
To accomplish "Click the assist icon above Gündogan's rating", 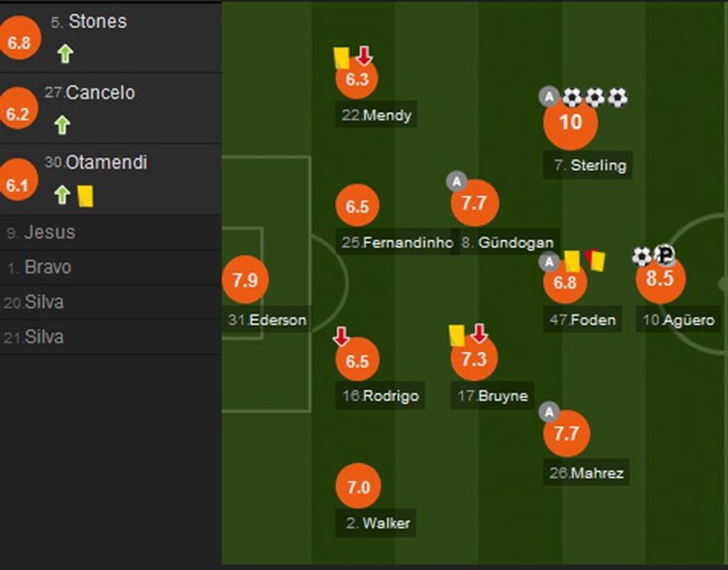I will (457, 181).
